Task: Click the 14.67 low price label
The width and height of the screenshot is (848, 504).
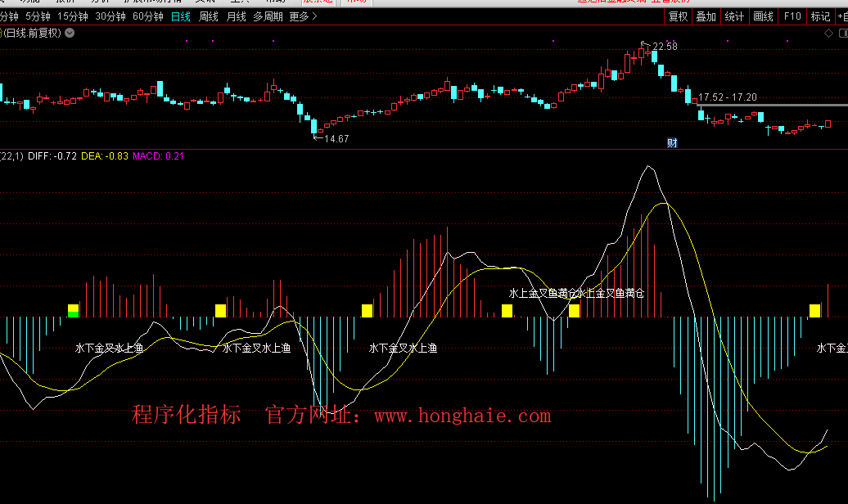Action: tap(334, 138)
